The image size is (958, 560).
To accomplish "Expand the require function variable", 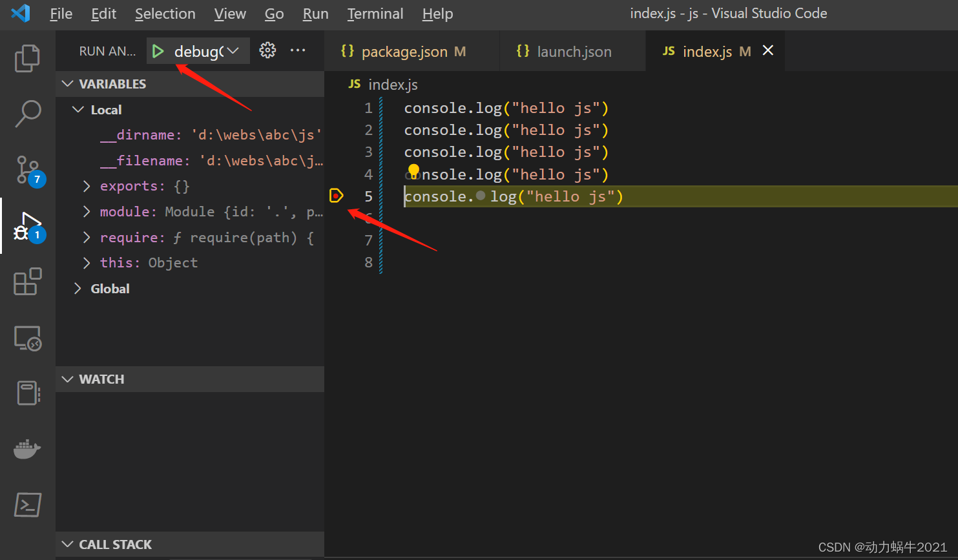I will pyautogui.click(x=87, y=238).
